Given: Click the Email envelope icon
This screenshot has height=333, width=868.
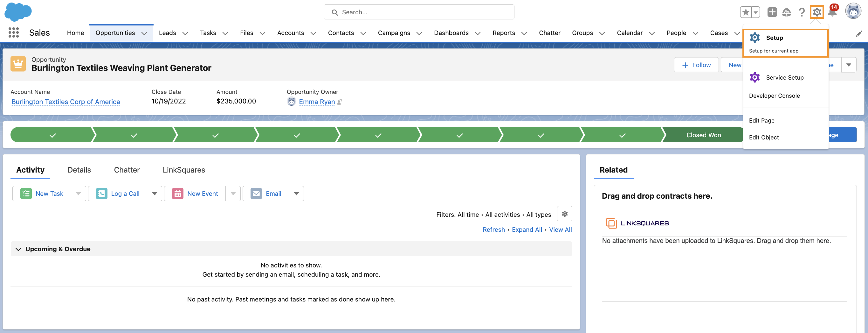Looking at the screenshot, I should pos(256,193).
